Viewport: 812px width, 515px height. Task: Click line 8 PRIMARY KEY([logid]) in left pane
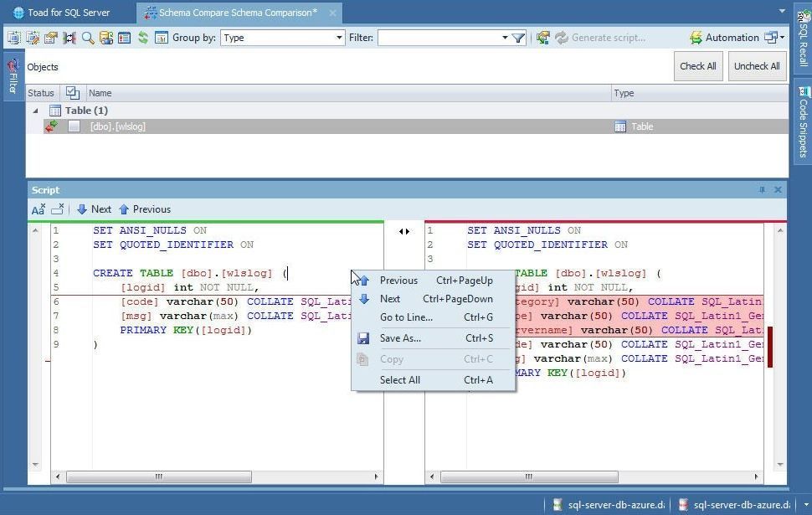coord(186,330)
